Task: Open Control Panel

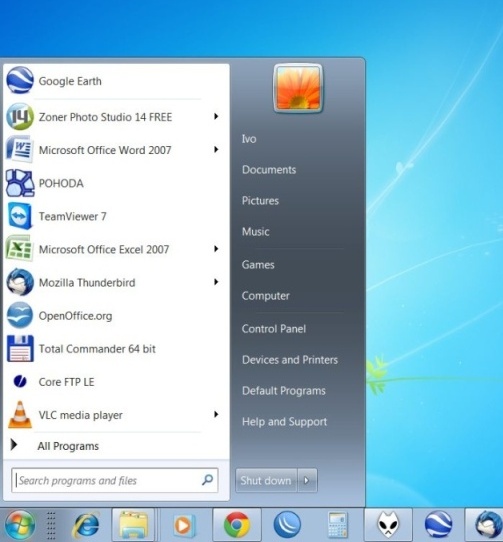Action: (x=274, y=329)
